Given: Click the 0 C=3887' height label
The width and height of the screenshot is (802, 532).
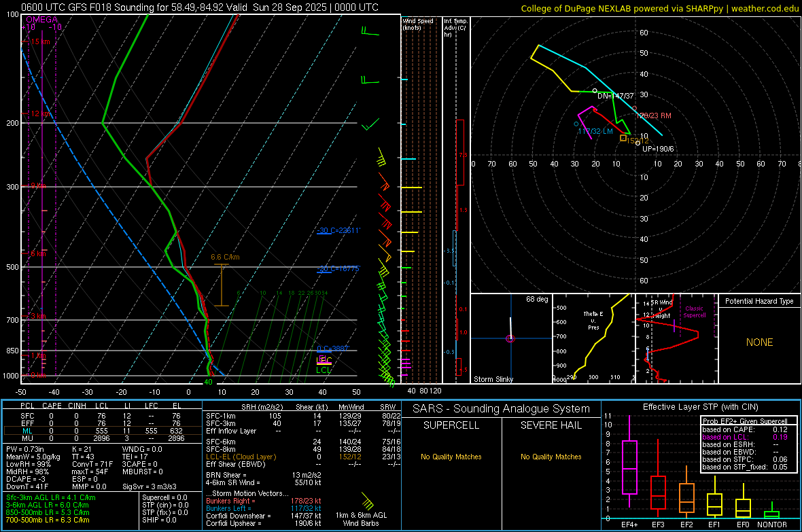Looking at the screenshot, I should (x=333, y=349).
